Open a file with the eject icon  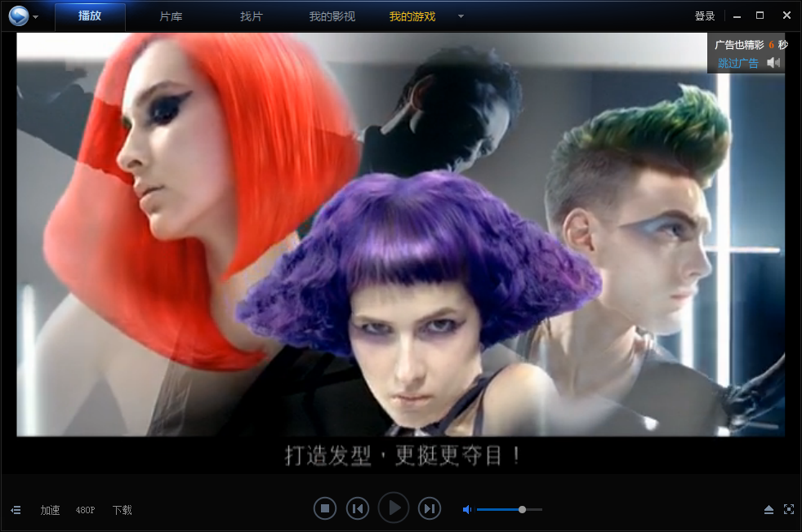click(769, 509)
